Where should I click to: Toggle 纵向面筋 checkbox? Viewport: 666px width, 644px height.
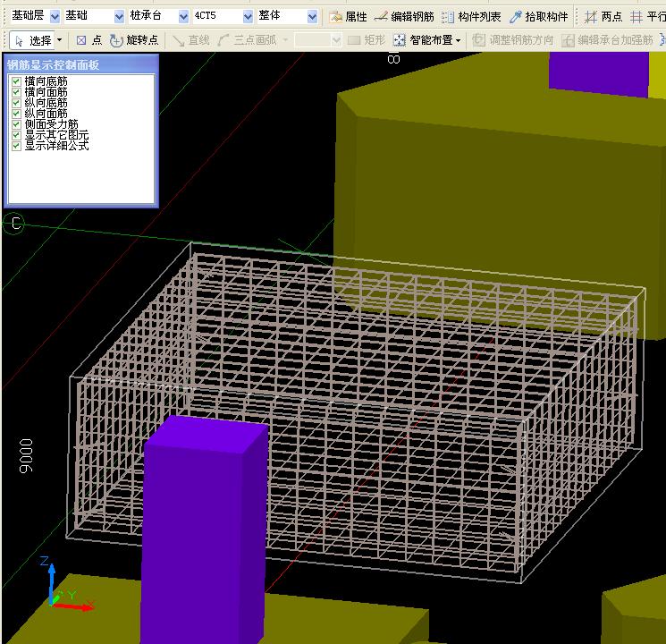tap(16, 114)
